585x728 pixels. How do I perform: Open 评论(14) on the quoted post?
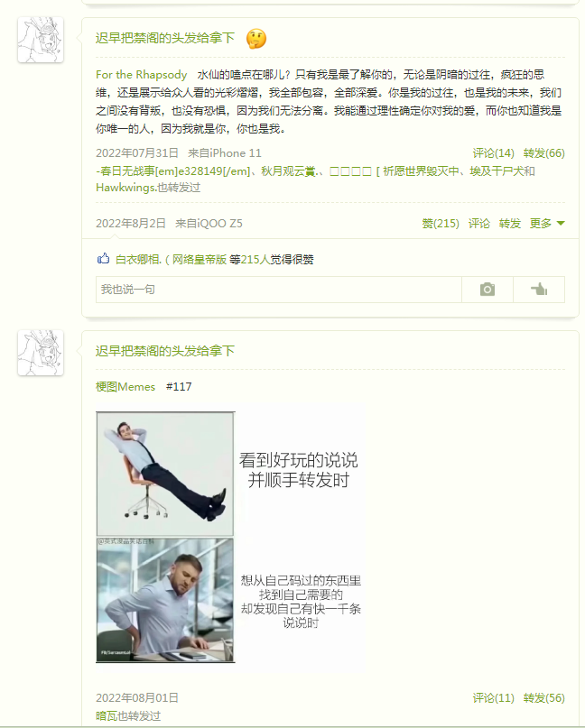coord(493,152)
